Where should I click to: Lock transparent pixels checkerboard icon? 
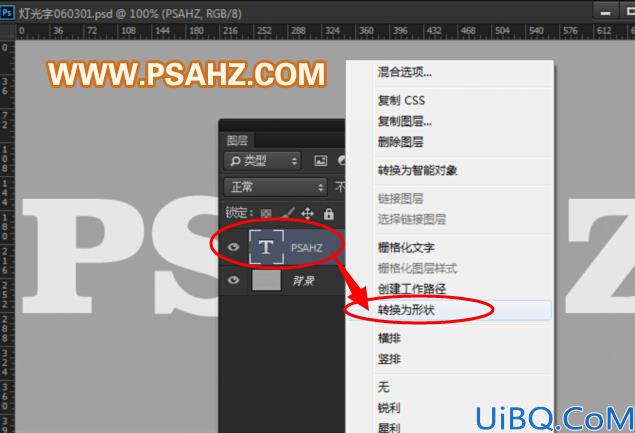coord(266,213)
